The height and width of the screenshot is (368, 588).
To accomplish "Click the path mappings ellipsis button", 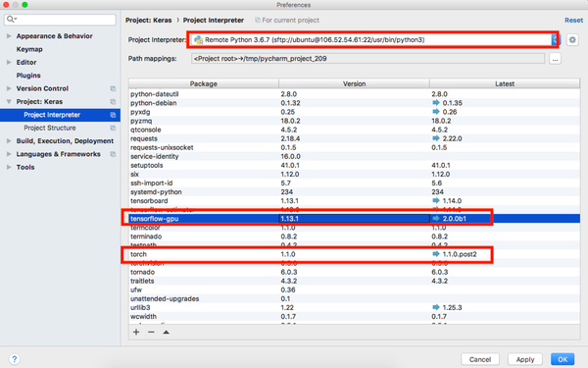I will pos(555,59).
